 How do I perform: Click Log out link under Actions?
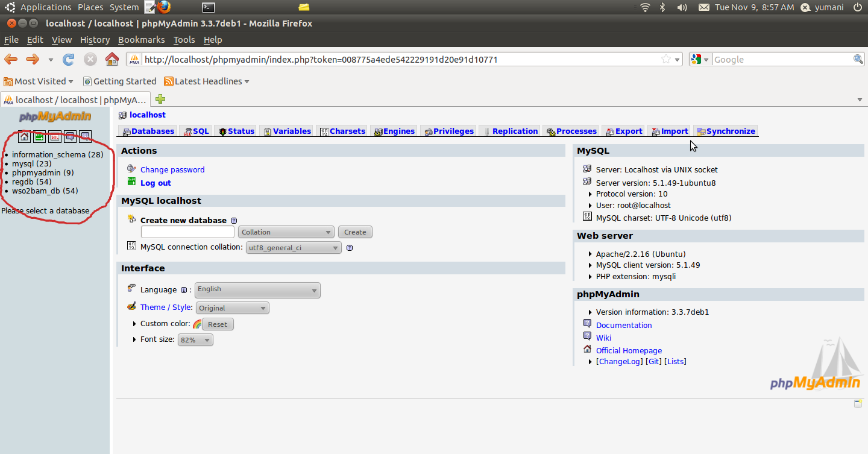[x=156, y=183]
